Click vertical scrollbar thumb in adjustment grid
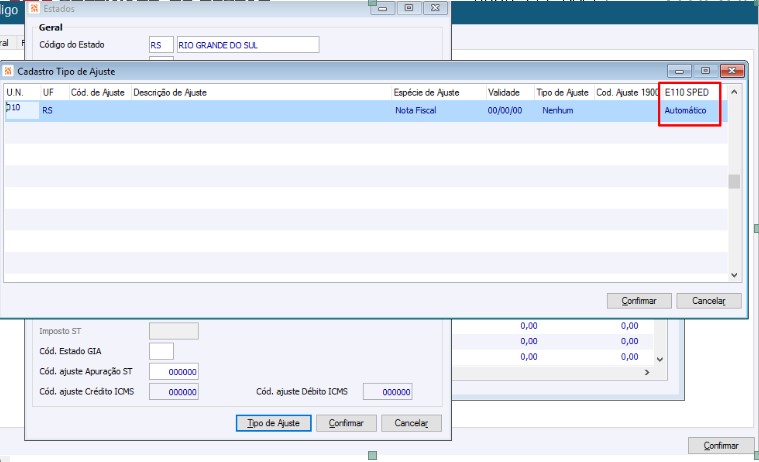Viewport: 759px width, 462px height. 734,181
